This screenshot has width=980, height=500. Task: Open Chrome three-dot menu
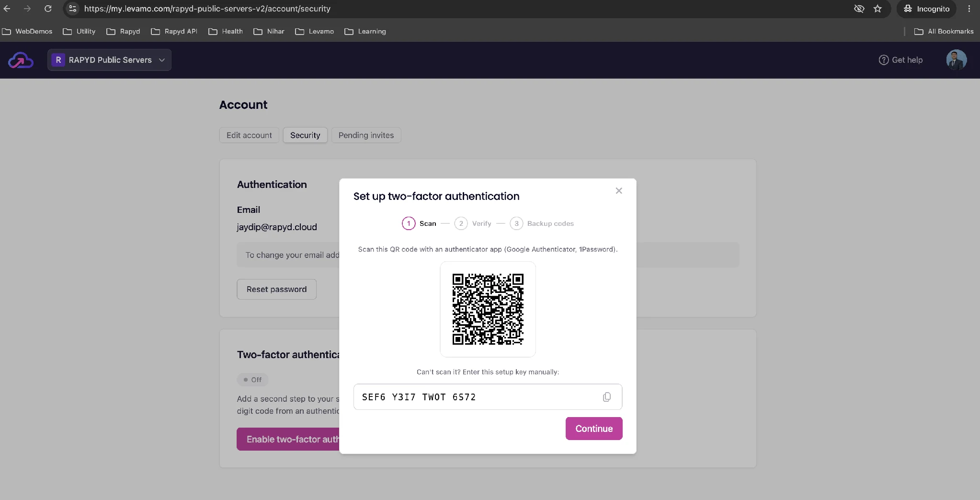pyautogui.click(x=969, y=9)
